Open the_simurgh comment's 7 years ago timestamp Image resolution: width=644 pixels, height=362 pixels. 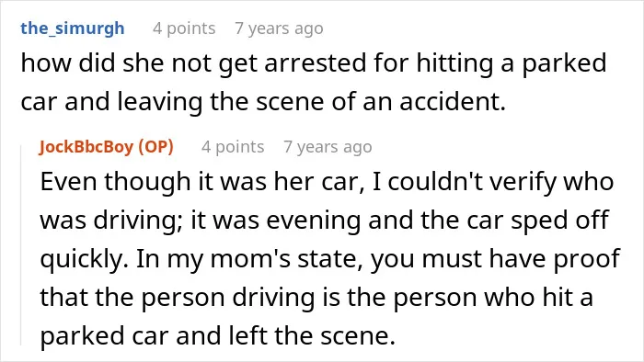click(279, 28)
